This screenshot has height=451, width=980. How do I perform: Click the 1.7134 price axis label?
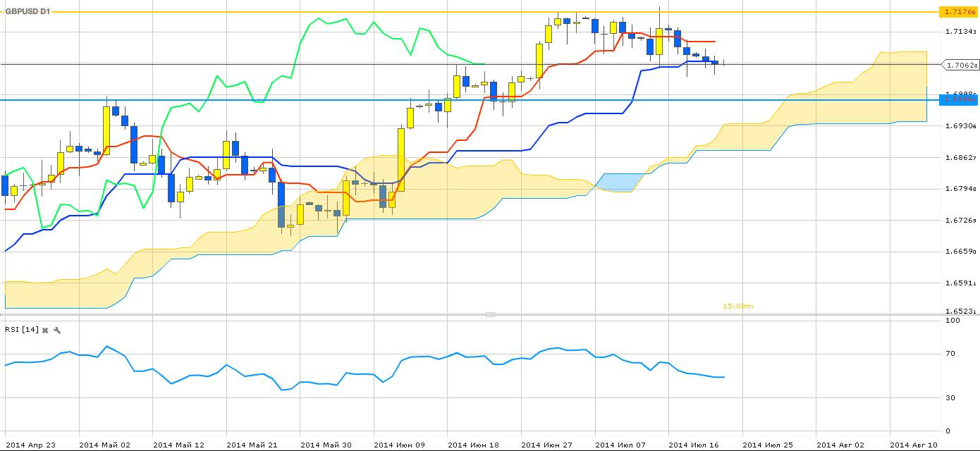click(x=960, y=31)
